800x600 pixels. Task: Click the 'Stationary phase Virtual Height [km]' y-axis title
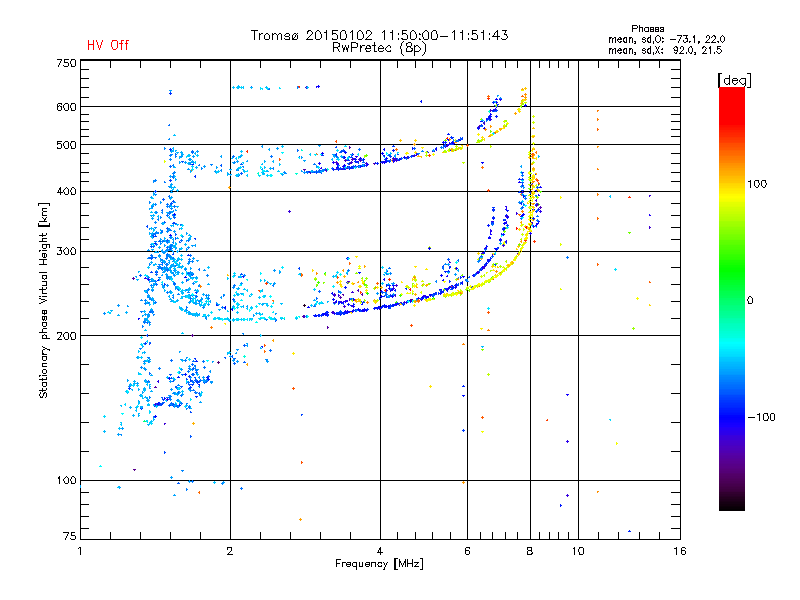pyautogui.click(x=44, y=300)
